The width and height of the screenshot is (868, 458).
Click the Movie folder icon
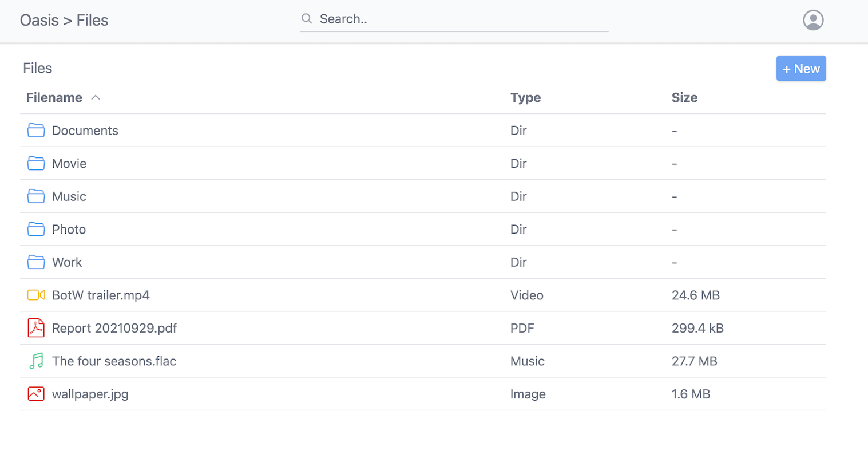tap(35, 163)
